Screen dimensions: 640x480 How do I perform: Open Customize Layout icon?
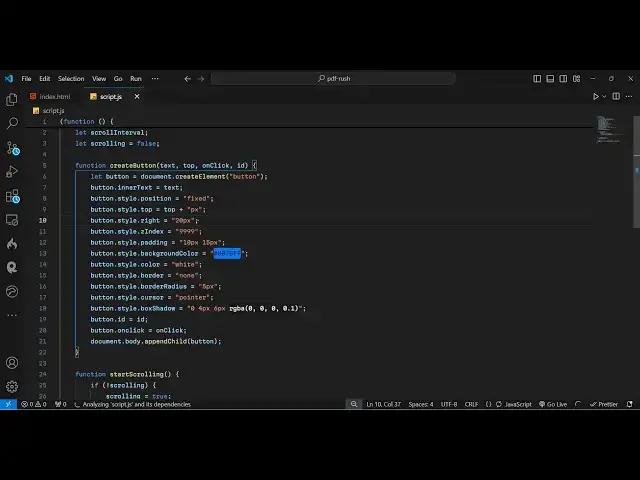click(x=576, y=78)
